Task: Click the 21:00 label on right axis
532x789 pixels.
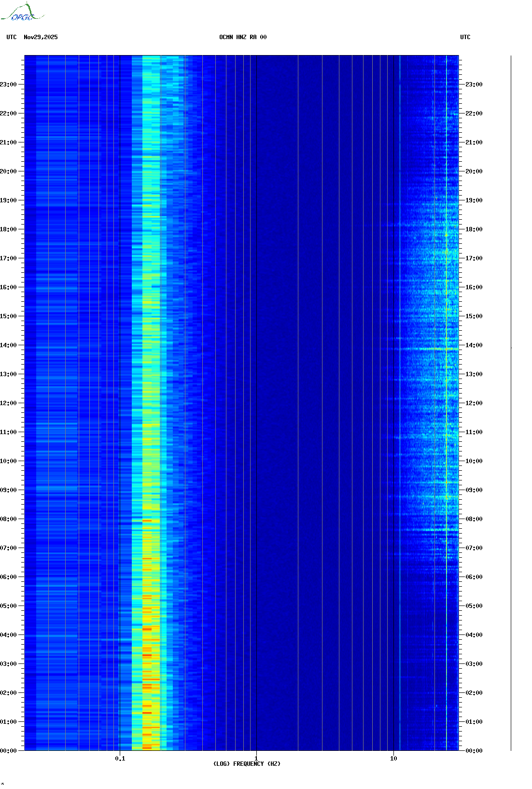Action: coord(474,142)
